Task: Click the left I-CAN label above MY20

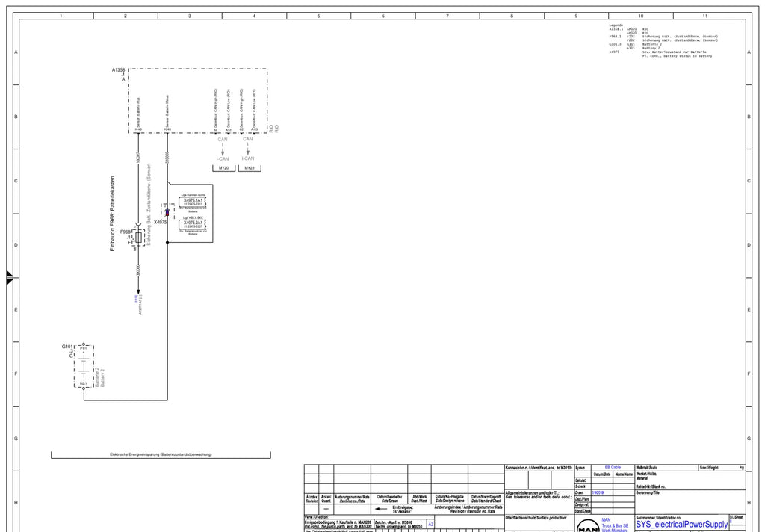Action: (223, 158)
